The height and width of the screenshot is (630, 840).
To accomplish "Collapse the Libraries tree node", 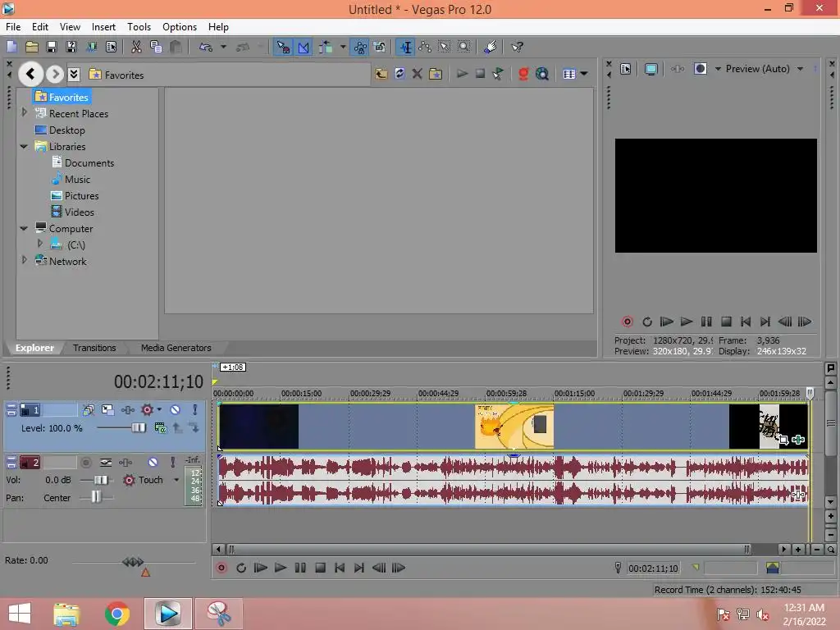I will pos(24,146).
